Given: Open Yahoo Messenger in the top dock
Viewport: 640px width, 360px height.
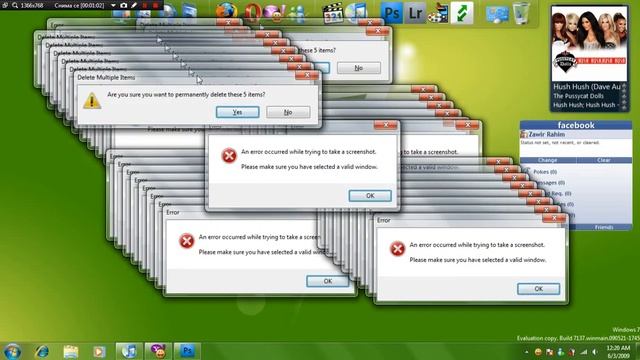Looking at the screenshot, I should pos(274,12).
